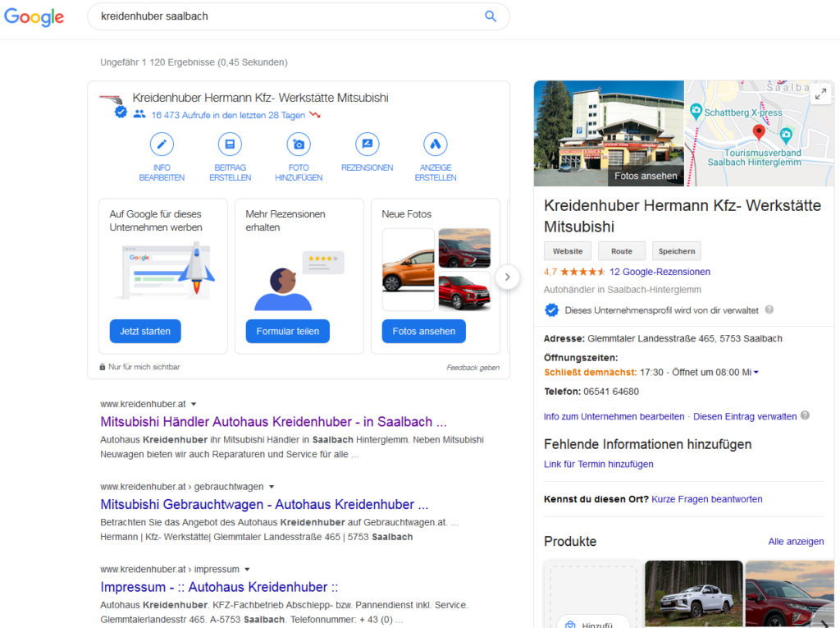Show next cards with the carousel arrow
Screen dimensions: 840x628
[x=507, y=277]
